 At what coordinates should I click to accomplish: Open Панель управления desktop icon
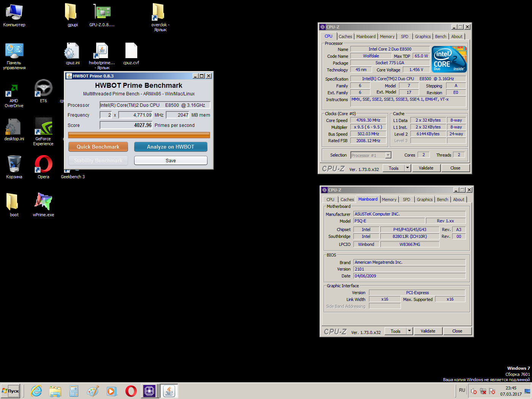14,55
